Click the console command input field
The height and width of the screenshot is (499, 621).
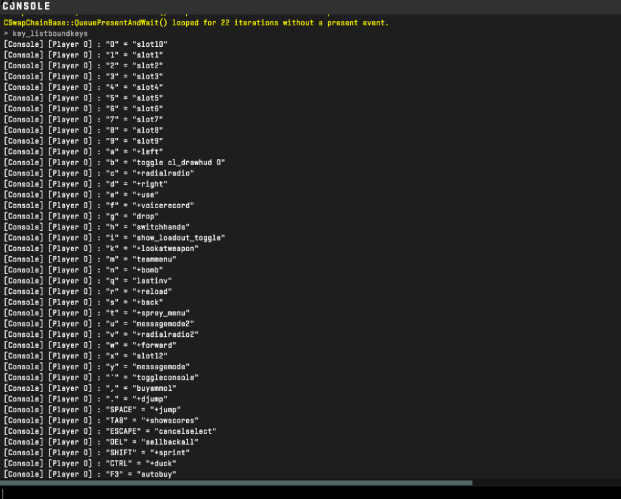click(x=300, y=490)
